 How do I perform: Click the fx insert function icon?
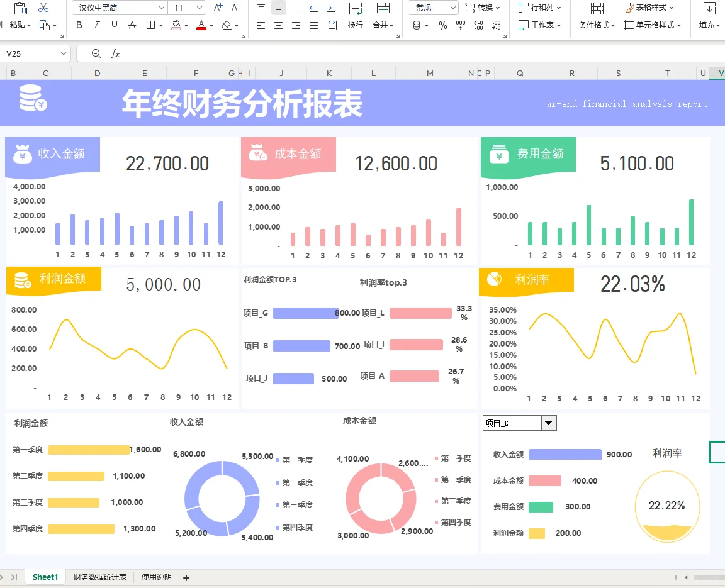coord(115,53)
